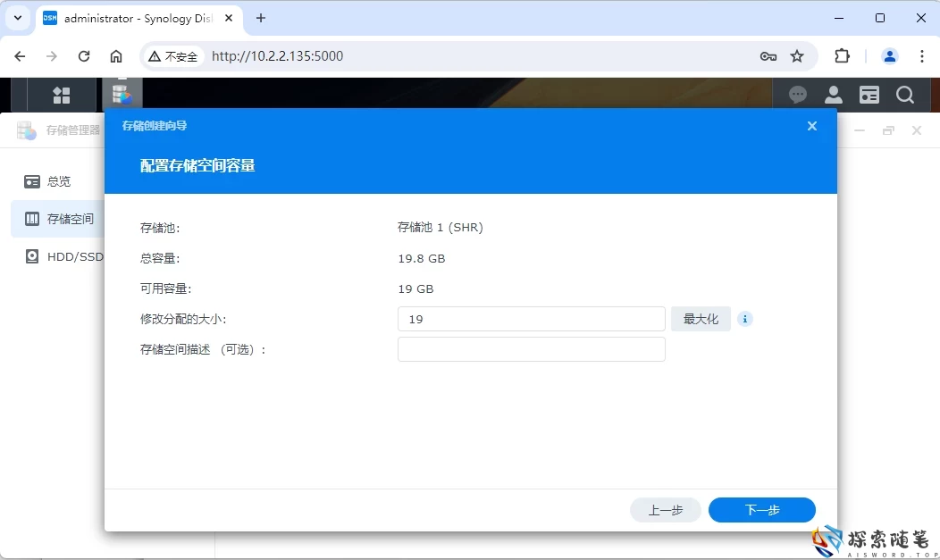Open DSM notifications via the chat bubble icon
The height and width of the screenshot is (560, 940).
pyautogui.click(x=797, y=95)
